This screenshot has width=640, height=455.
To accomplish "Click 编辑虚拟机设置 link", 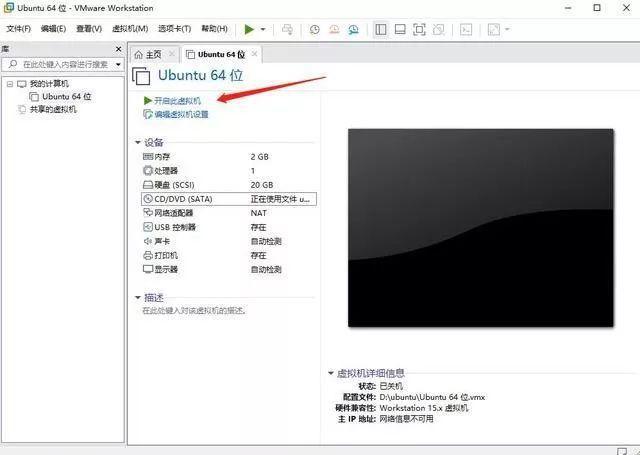I will [x=181, y=114].
